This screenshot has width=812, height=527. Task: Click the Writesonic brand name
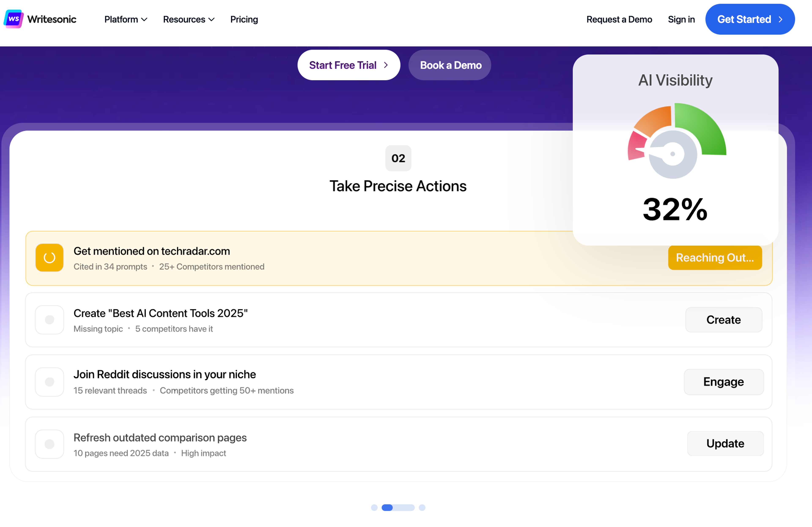pyautogui.click(x=52, y=19)
